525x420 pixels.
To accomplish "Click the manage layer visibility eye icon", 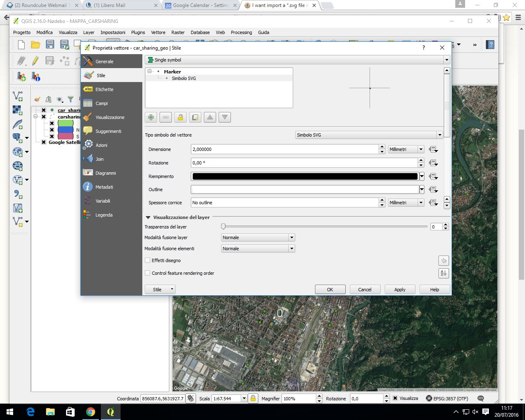I will click(x=60, y=99).
